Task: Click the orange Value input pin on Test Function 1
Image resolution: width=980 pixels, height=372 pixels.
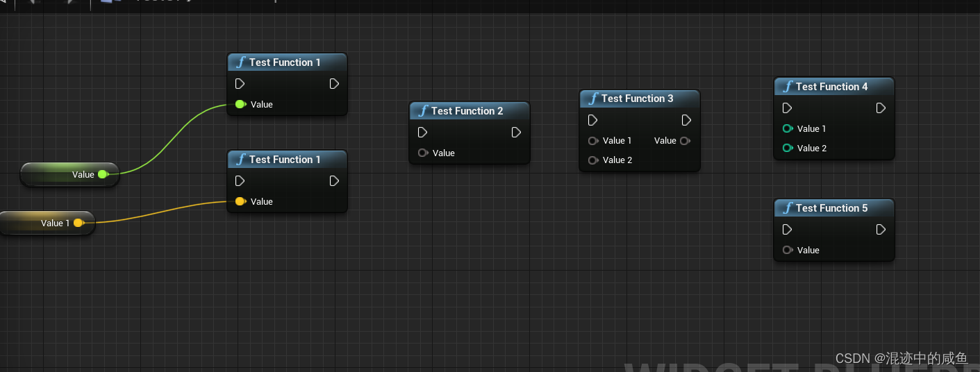Action: point(241,201)
